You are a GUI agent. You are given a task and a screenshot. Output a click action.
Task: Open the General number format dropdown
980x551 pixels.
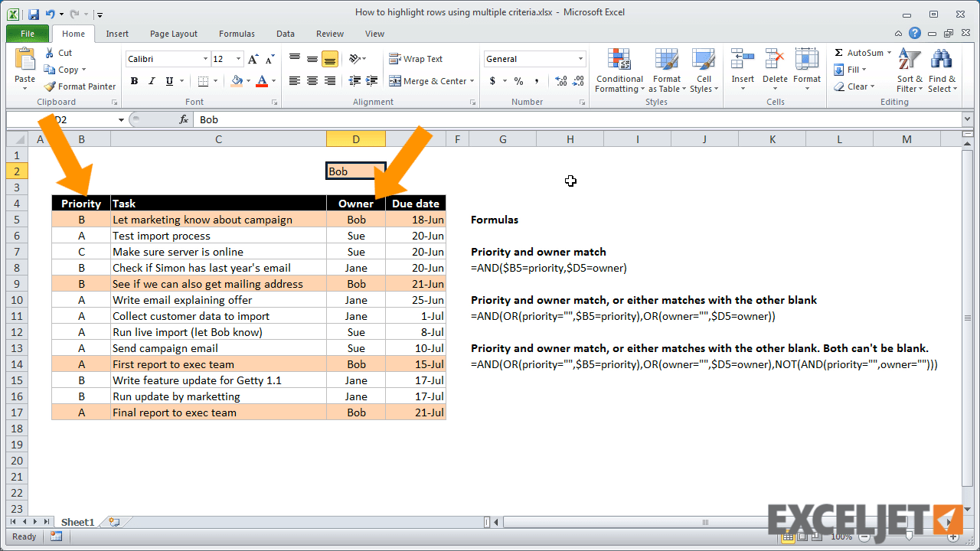(580, 59)
